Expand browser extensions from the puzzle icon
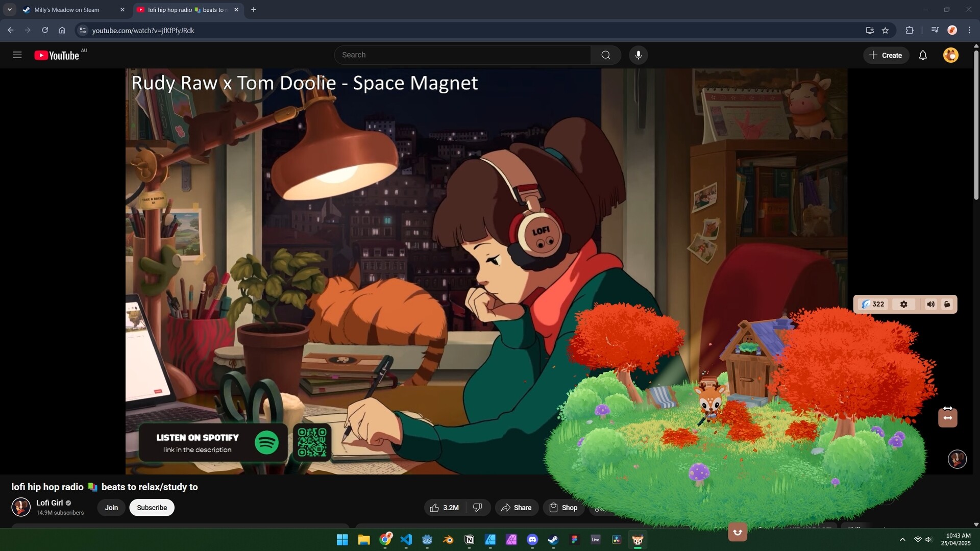 [910, 30]
